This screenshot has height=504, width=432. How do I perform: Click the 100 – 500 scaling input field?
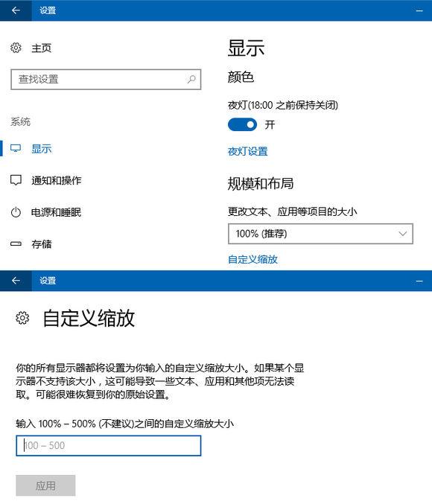tap(109, 445)
